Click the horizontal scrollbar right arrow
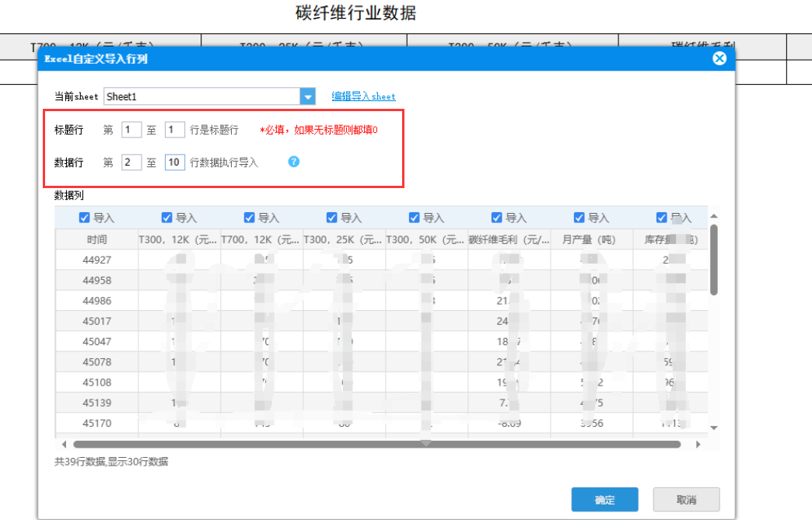The width and height of the screenshot is (812, 520). coord(698,445)
